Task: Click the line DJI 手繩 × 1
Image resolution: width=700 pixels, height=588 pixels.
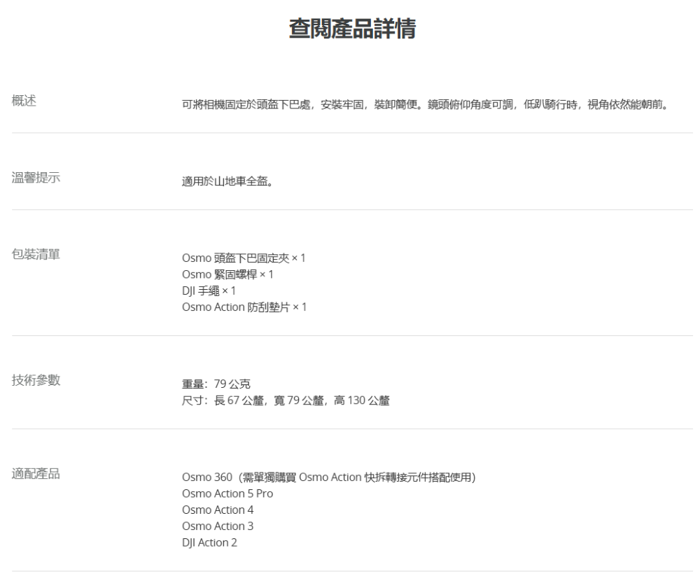Action: 209,290
